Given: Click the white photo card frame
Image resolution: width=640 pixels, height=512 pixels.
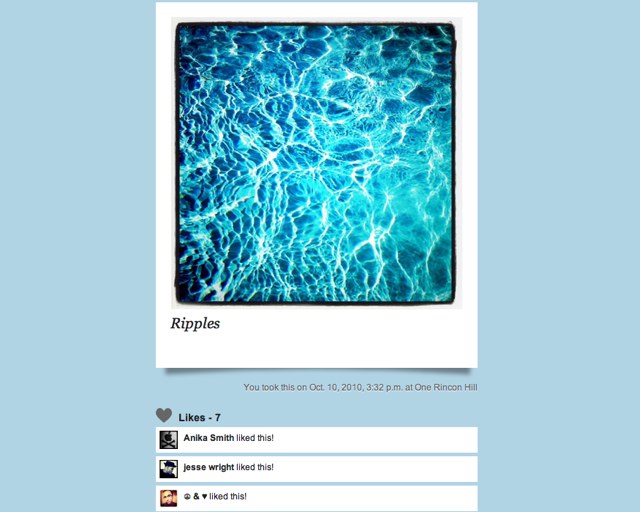Looking at the screenshot, I should pos(317,185).
